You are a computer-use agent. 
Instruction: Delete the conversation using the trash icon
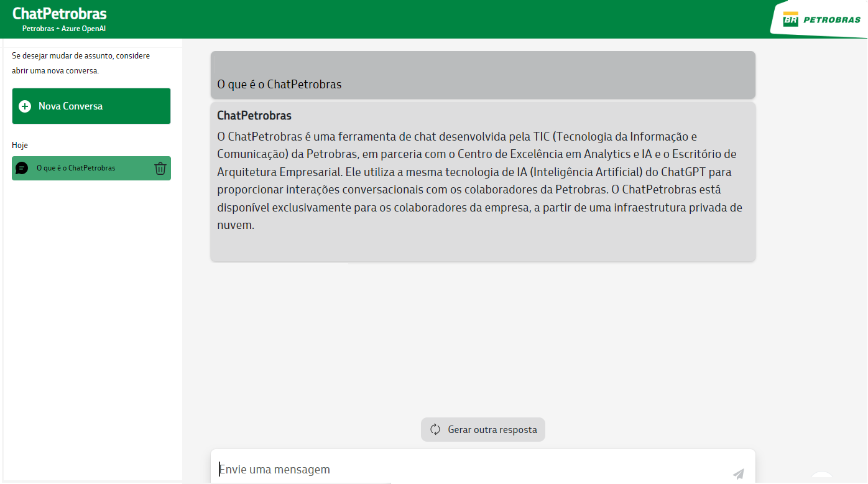tap(160, 168)
